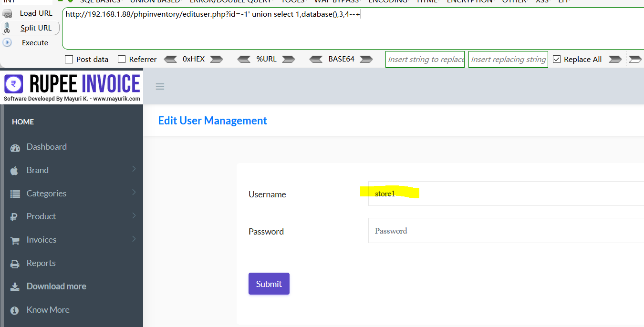Click the Reports printer icon

(15, 264)
